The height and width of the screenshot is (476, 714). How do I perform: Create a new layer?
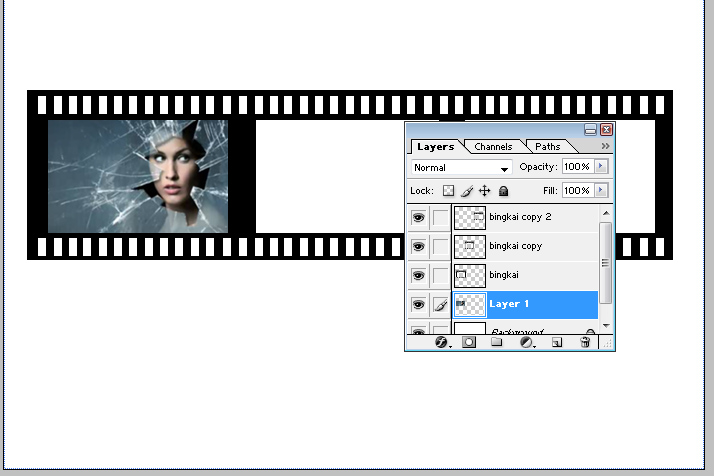pos(557,342)
